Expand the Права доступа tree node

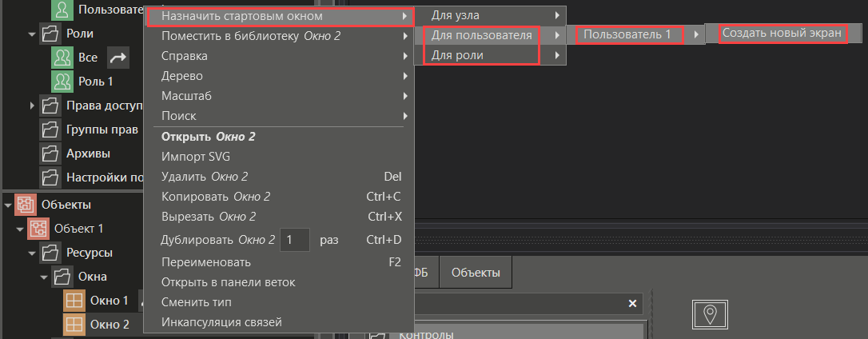(32, 106)
